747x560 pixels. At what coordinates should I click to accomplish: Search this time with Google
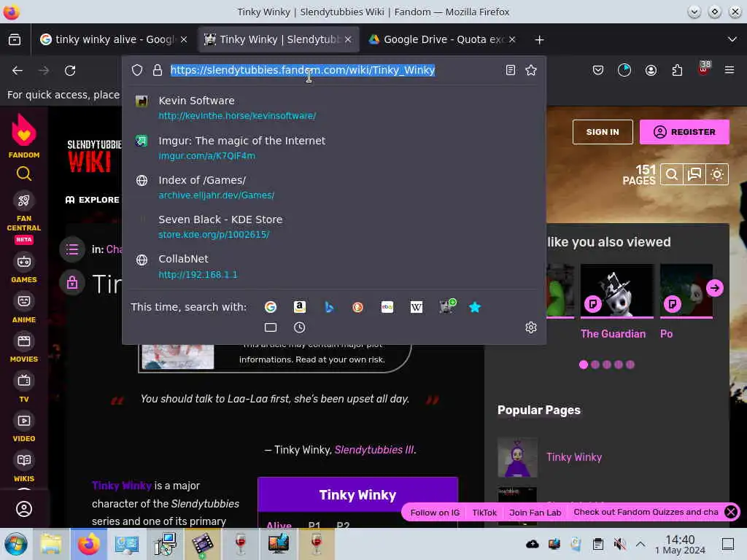tap(271, 307)
